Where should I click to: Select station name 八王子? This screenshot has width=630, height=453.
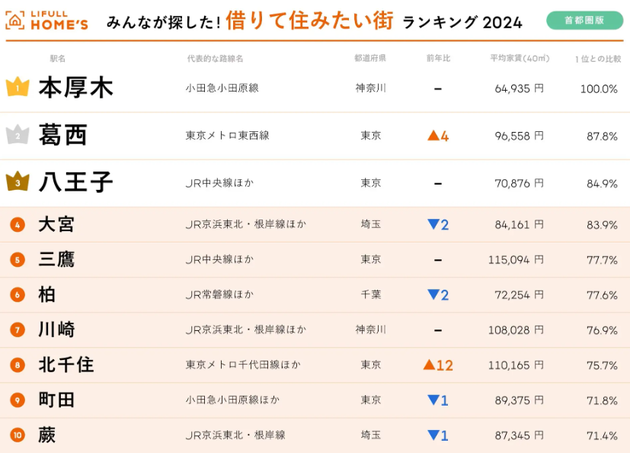(x=76, y=182)
